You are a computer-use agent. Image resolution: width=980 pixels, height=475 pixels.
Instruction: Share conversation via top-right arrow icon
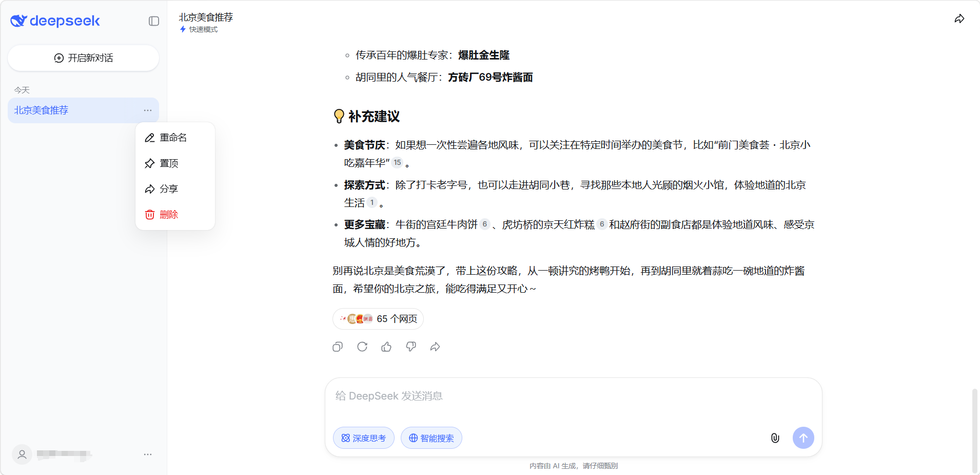959,19
